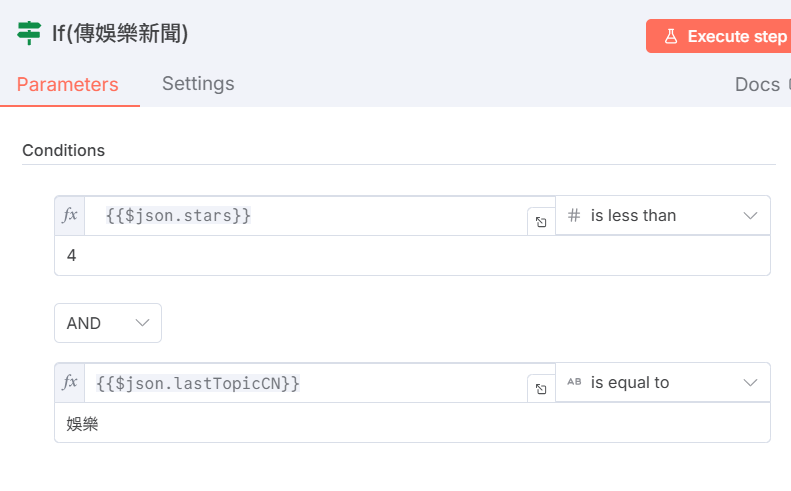This screenshot has height=491, width=791.
Task: Click the green If node signpost icon
Action: point(29,33)
